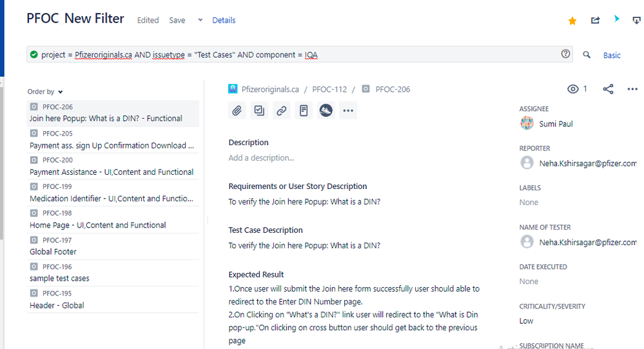The width and height of the screenshot is (644, 349).
Task: Expand the Save options dropdown arrow
Action: [x=200, y=20]
